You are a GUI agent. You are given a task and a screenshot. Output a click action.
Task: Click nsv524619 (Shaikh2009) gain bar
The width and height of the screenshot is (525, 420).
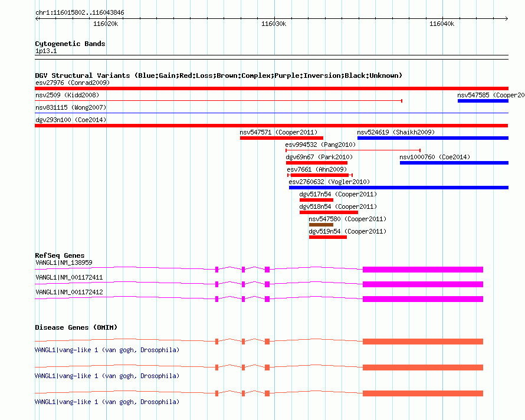coord(433,138)
